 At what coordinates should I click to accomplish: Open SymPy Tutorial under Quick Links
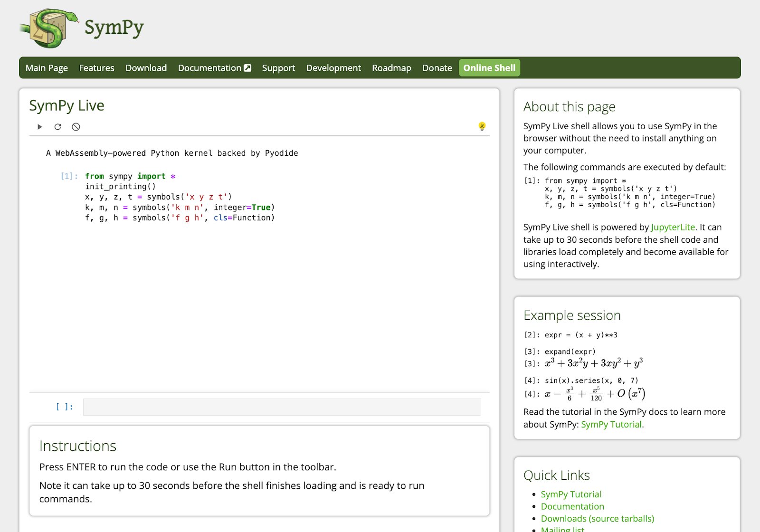click(x=571, y=494)
